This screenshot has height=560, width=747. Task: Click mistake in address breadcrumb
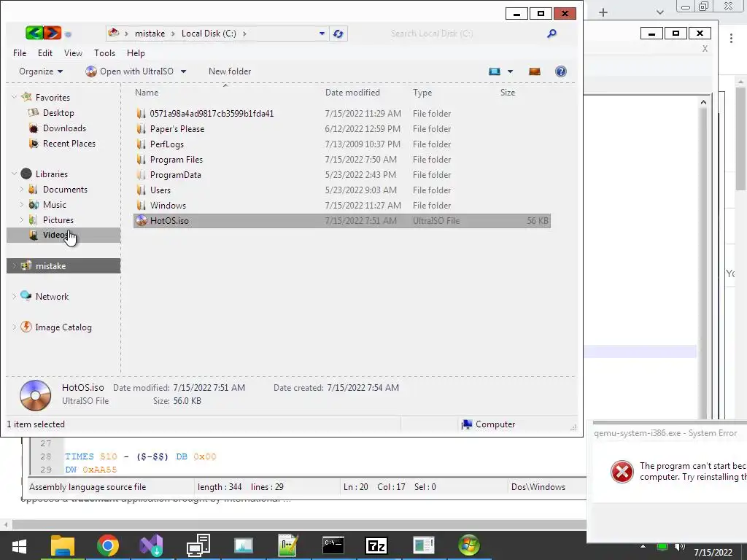pos(150,34)
